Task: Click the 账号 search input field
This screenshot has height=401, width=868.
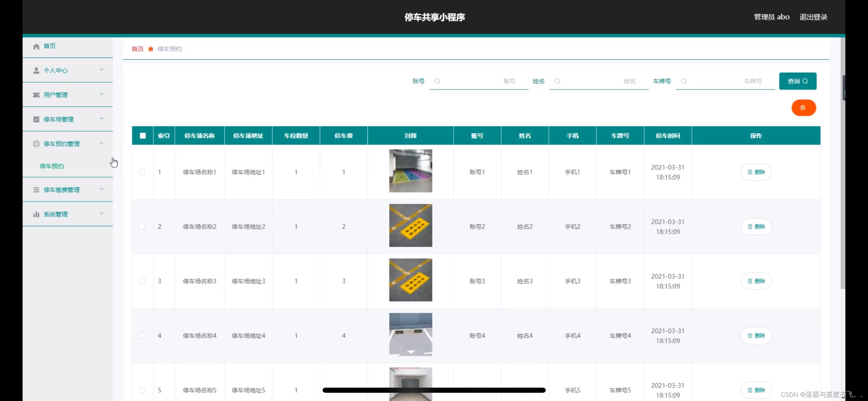Action: click(479, 81)
